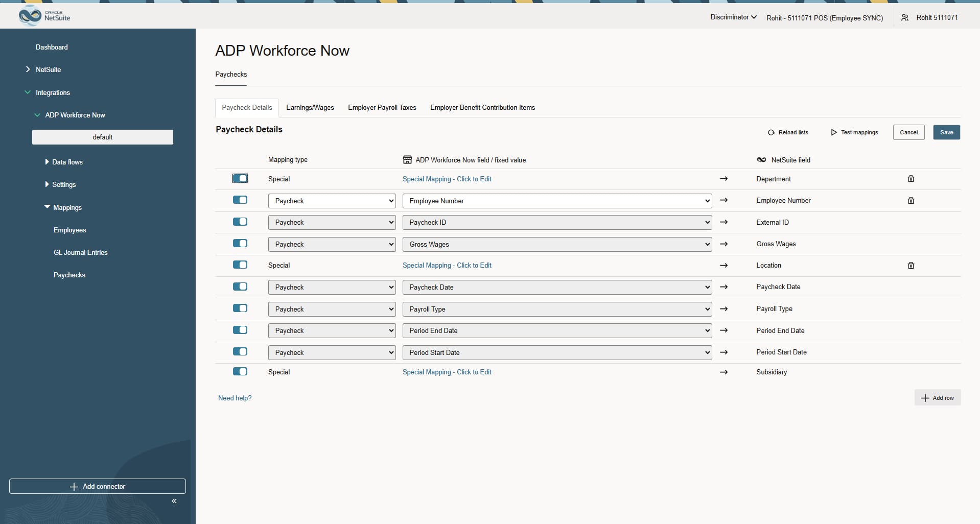Open mapping type dropdown for External ID row
980x524 pixels.
[x=332, y=222]
